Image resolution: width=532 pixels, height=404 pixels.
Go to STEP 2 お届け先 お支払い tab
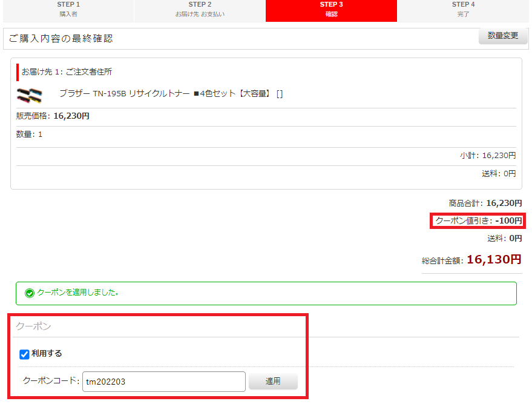(200, 11)
